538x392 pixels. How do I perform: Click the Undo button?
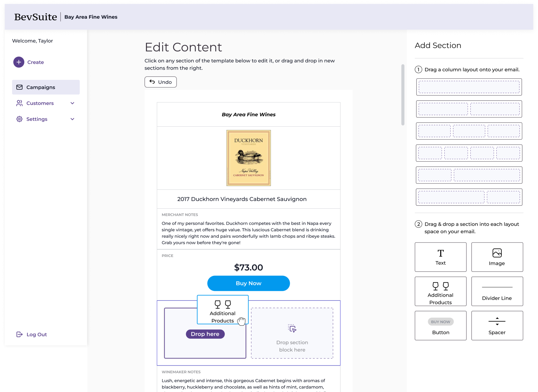pyautogui.click(x=160, y=82)
